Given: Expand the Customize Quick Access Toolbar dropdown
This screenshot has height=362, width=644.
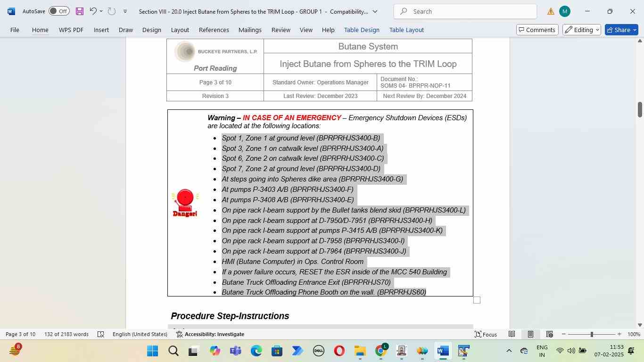Looking at the screenshot, I should [125, 11].
